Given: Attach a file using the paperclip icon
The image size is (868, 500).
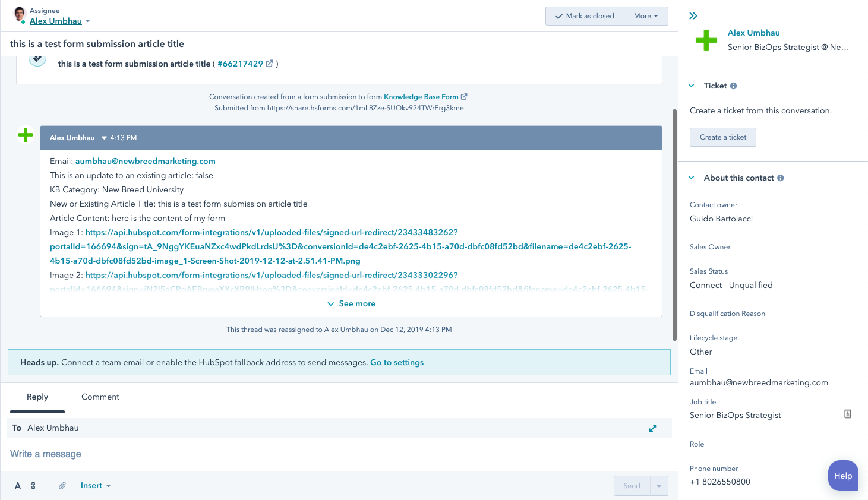Looking at the screenshot, I should [62, 486].
